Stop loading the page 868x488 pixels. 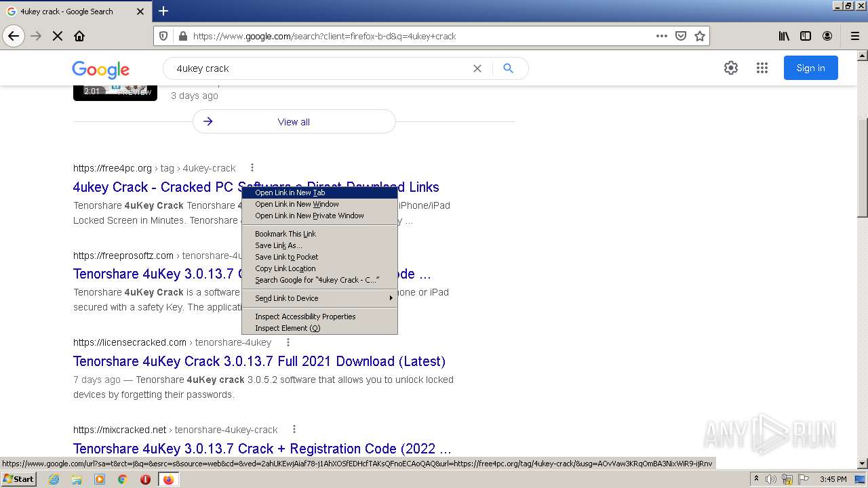[58, 36]
